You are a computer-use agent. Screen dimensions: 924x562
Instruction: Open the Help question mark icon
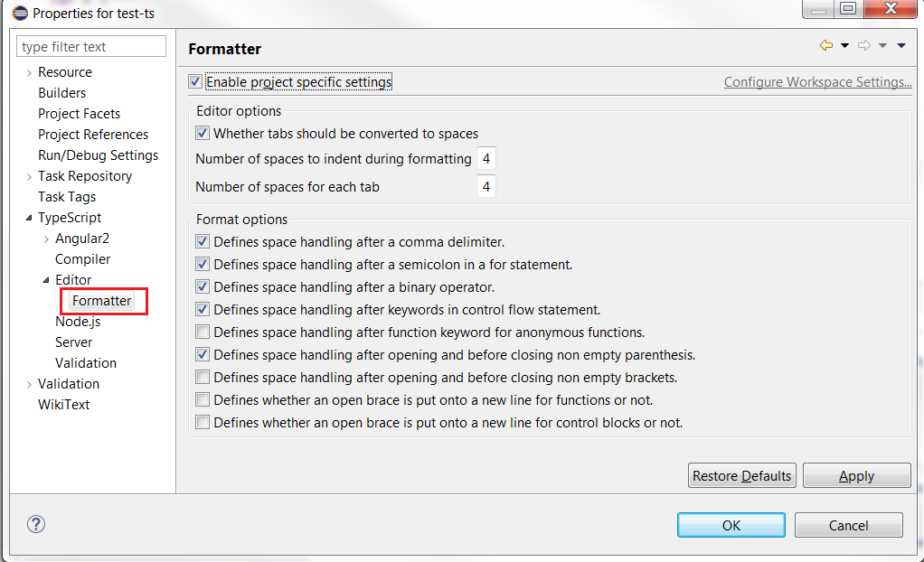pos(35,524)
